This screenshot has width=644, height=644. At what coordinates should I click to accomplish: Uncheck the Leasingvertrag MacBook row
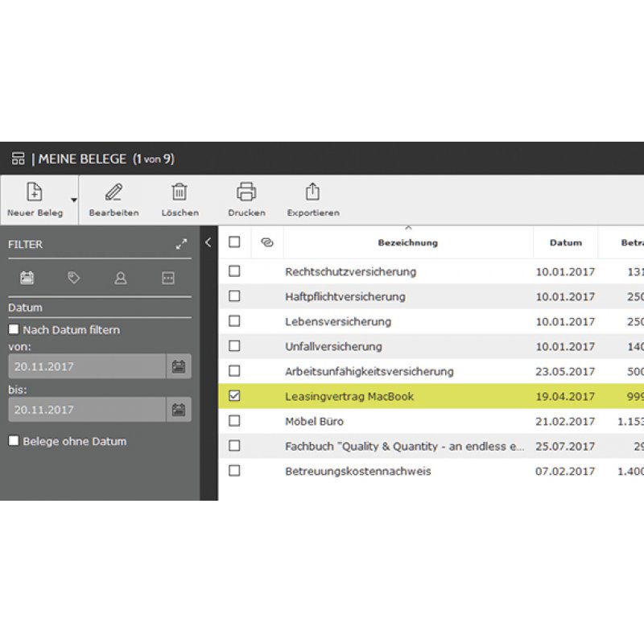pyautogui.click(x=233, y=396)
